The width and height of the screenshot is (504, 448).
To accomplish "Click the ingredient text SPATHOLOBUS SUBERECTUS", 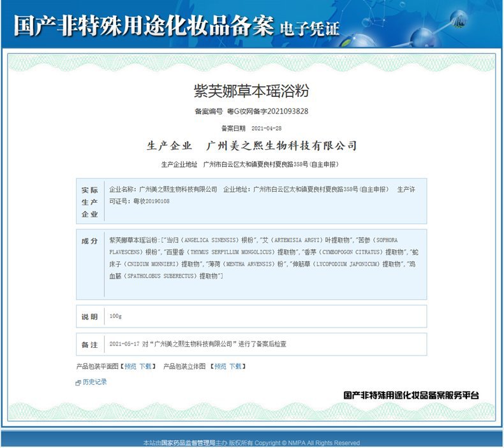I will click(160, 276).
